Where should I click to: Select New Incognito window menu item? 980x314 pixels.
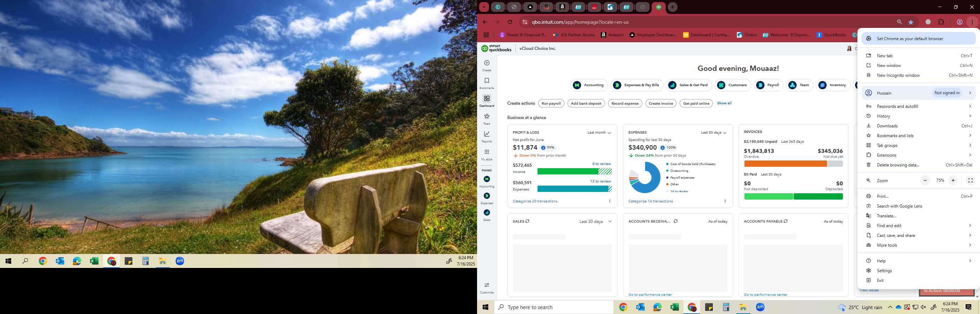click(919, 75)
